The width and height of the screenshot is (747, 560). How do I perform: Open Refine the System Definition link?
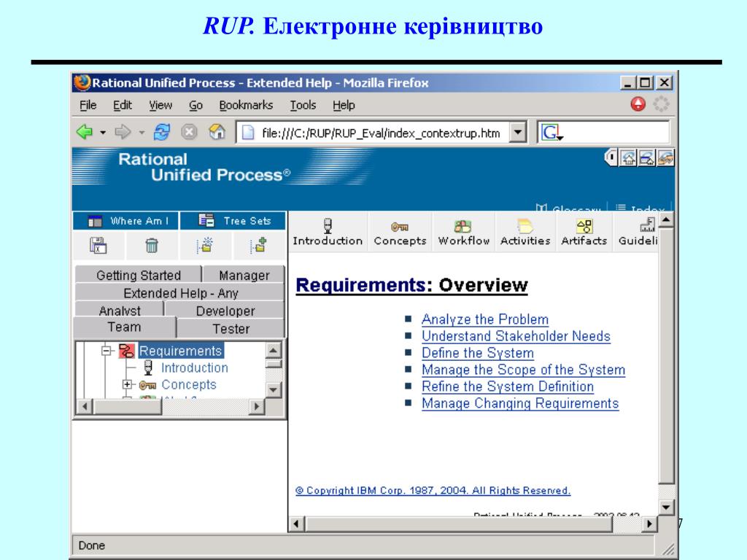click(508, 386)
